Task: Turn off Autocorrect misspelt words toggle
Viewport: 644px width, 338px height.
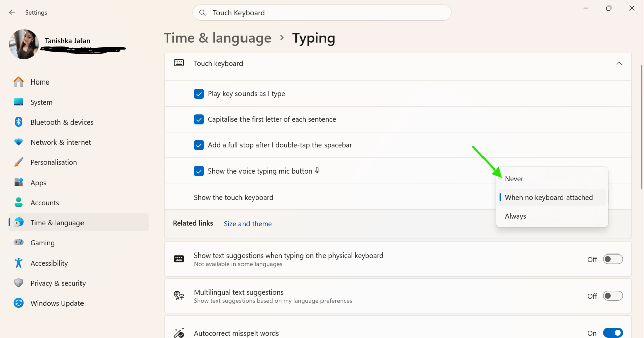Action: 613,333
